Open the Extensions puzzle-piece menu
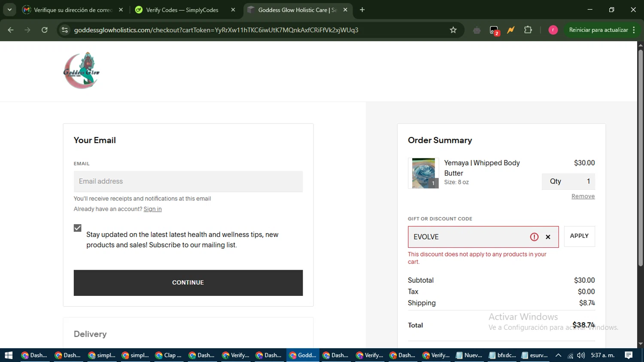The image size is (644, 362). tap(528, 30)
